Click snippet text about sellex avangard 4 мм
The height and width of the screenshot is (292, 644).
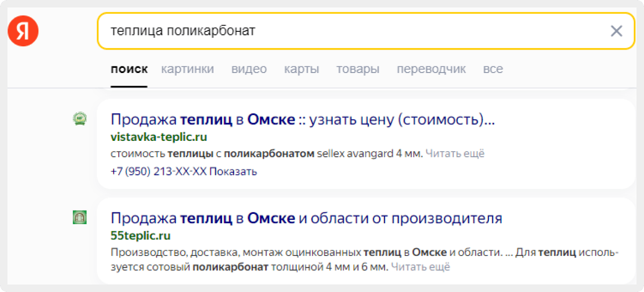(x=267, y=153)
